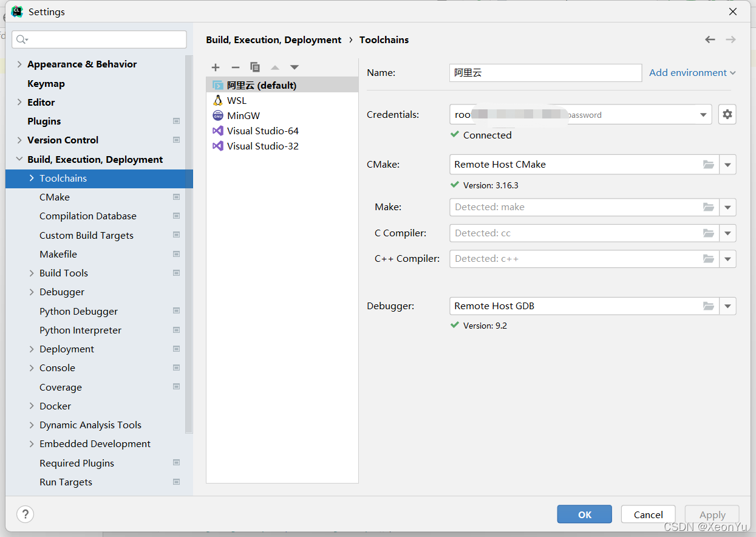Image resolution: width=756 pixels, height=537 pixels.
Task: Expand the Editor section
Action: click(x=19, y=103)
